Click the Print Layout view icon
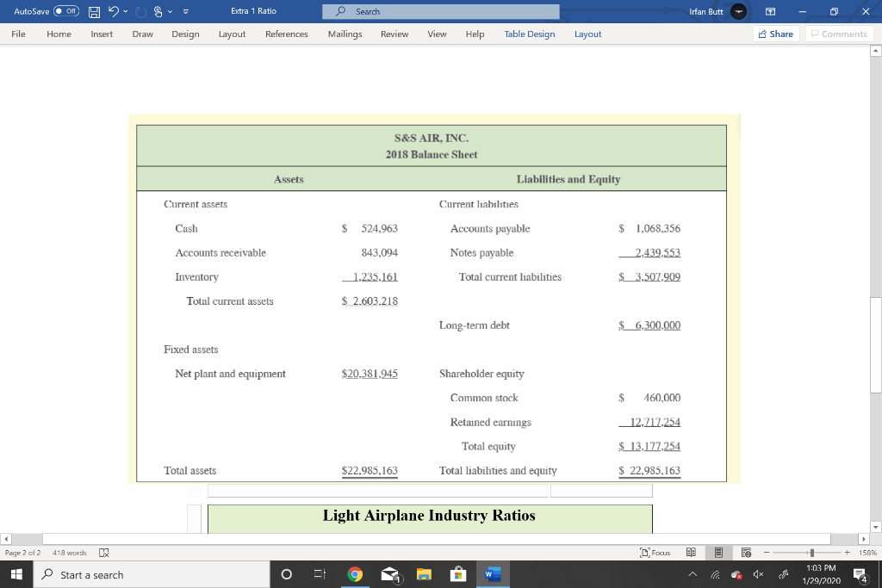 point(717,552)
